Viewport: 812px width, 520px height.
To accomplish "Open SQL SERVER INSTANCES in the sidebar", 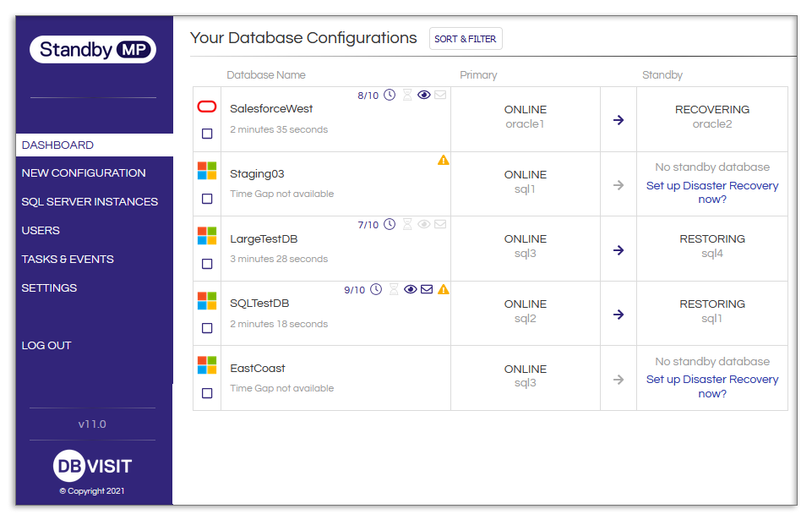I will point(90,201).
